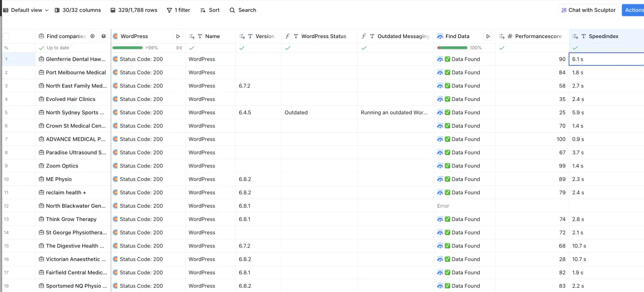Select St George Physiothera... company cell
644x292 pixels.
pos(72,232)
